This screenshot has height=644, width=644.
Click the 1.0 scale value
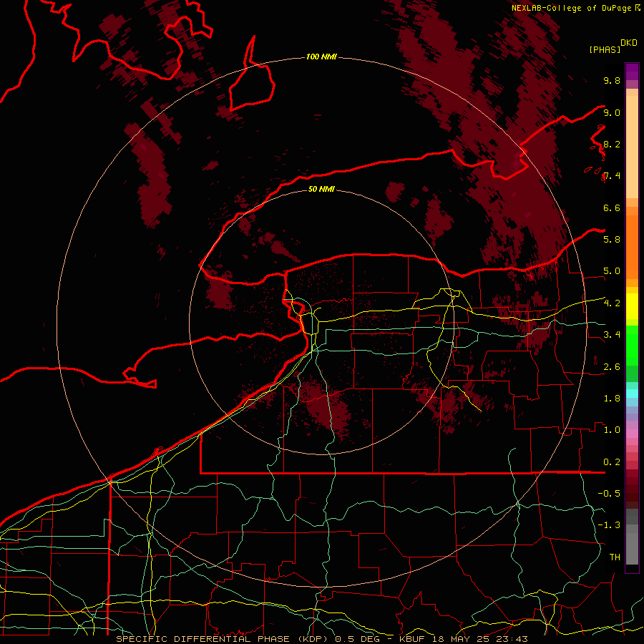[612, 430]
